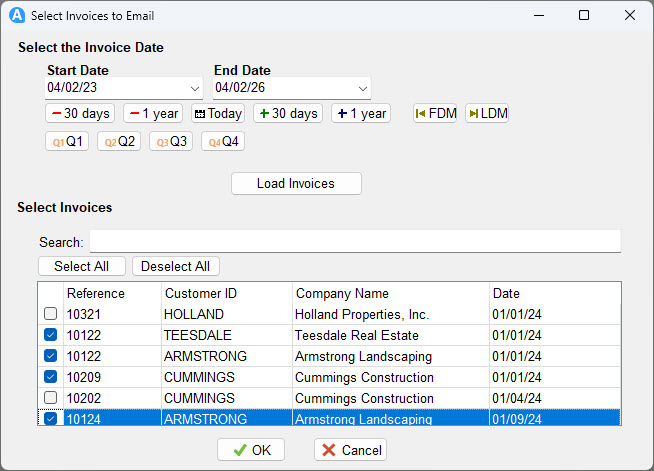The height and width of the screenshot is (471, 654).
Task: Set date to Today
Action: coord(218,114)
